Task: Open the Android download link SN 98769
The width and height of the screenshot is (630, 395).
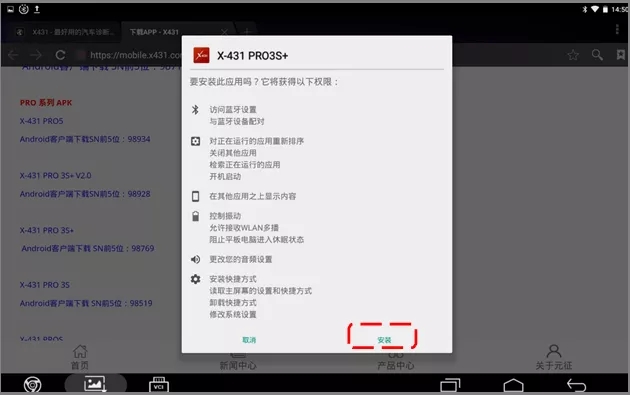Action: [x=88, y=248]
